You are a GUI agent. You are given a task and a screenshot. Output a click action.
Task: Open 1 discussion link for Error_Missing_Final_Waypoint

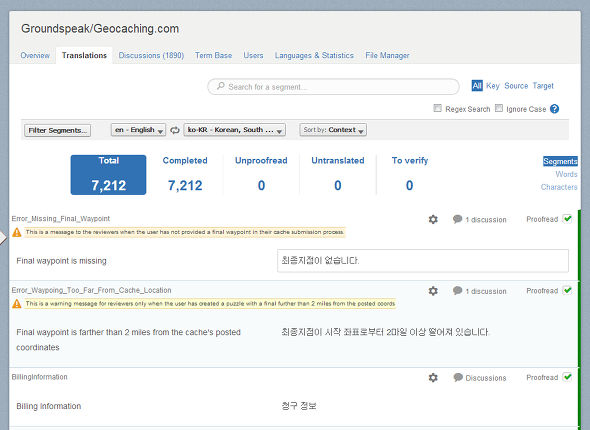[486, 220]
